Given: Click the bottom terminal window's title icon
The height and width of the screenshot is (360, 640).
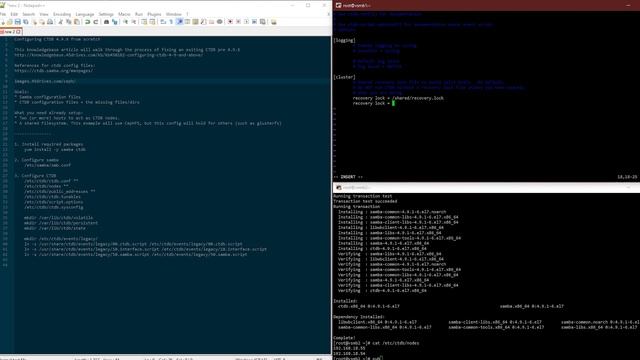Looking at the screenshot, I should [x=338, y=187].
